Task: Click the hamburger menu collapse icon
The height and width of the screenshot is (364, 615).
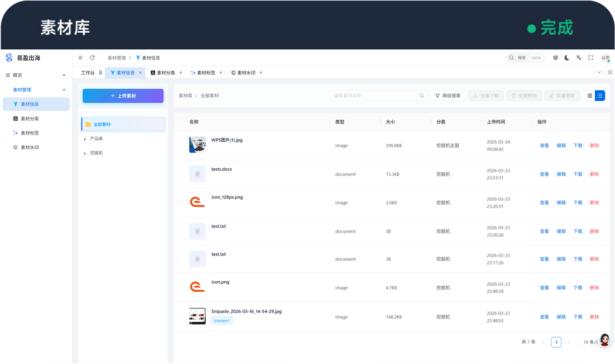Action: click(x=81, y=57)
